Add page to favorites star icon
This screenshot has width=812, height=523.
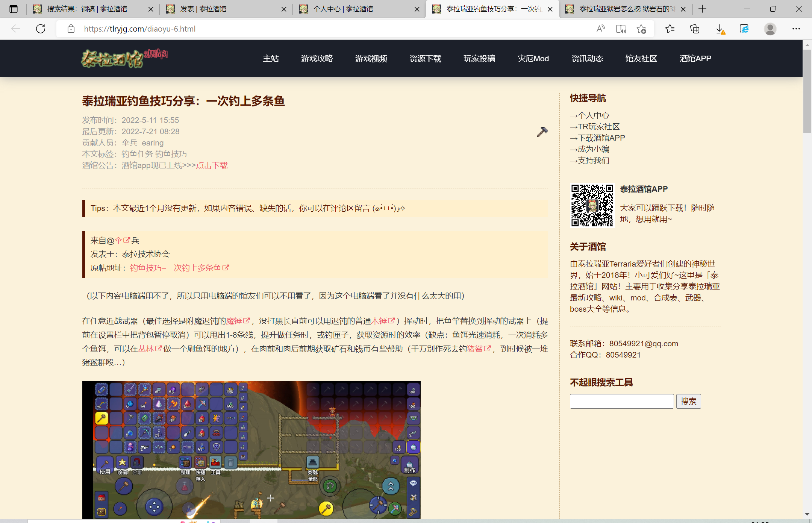641,29
